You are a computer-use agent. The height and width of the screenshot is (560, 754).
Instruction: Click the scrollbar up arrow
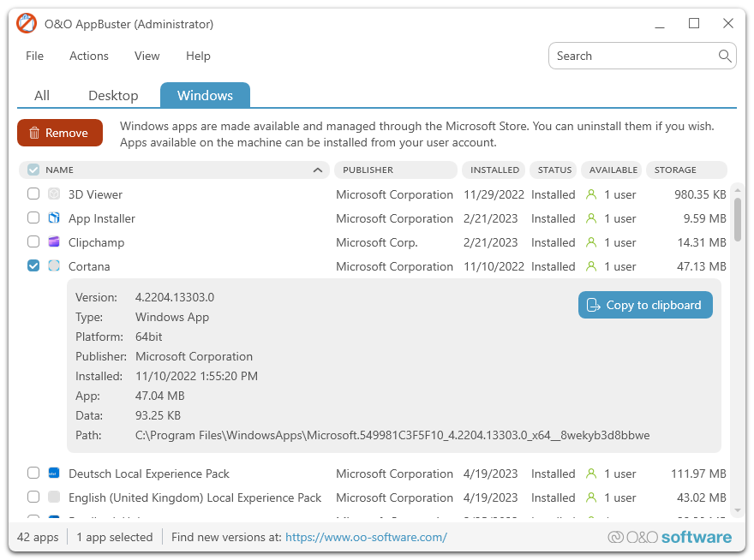[738, 190]
